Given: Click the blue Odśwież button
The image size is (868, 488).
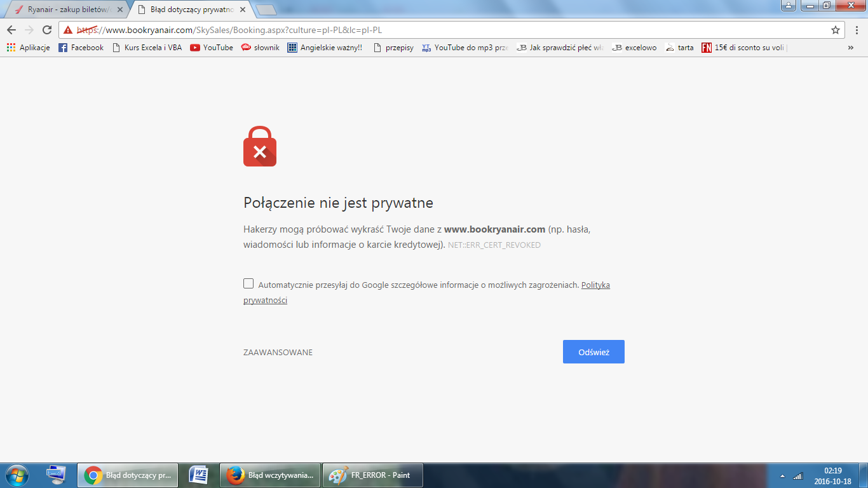Looking at the screenshot, I should point(593,352).
